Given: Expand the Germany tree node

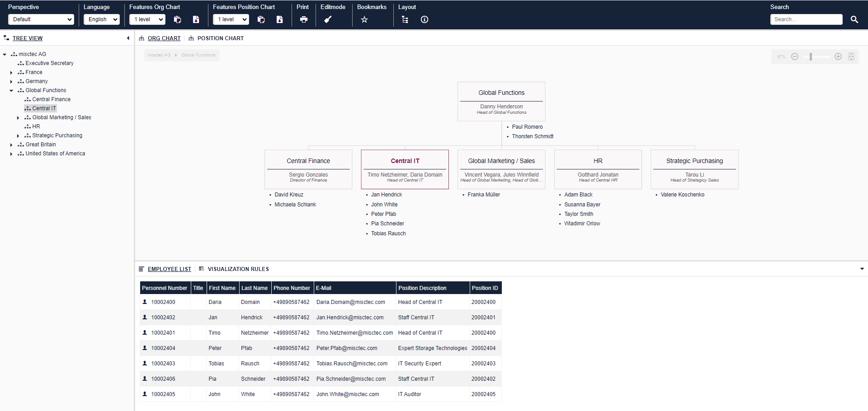Looking at the screenshot, I should (11, 82).
